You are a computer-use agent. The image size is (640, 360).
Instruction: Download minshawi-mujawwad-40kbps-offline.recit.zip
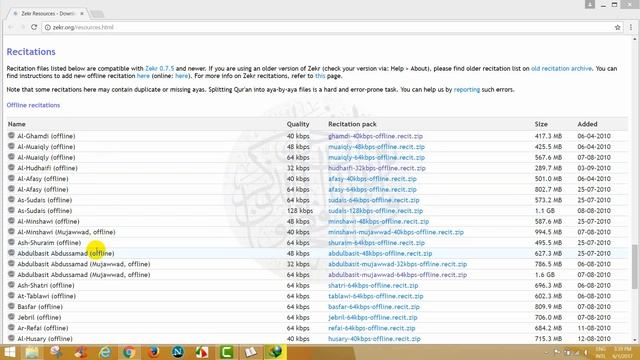click(x=396, y=232)
